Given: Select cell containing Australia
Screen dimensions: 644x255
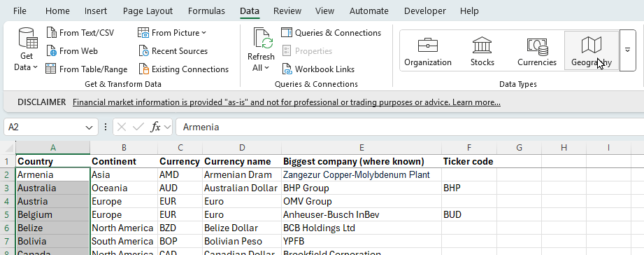Looking at the screenshot, I should click(52, 188).
